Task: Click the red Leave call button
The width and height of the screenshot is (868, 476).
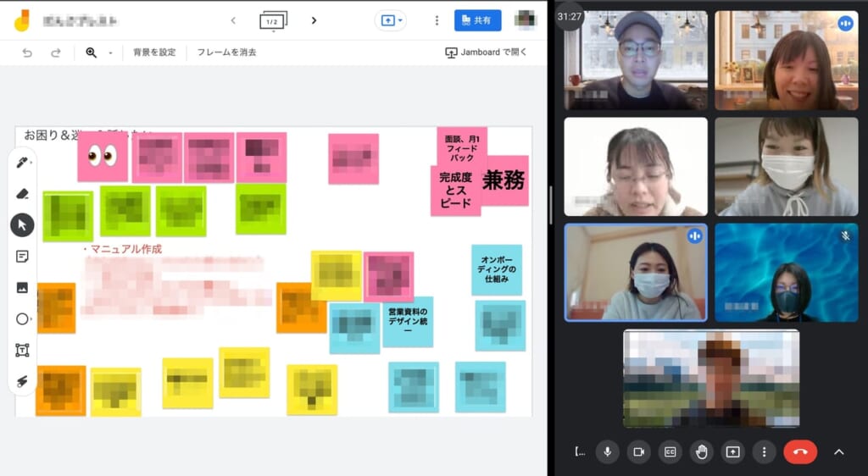Action: (x=800, y=452)
